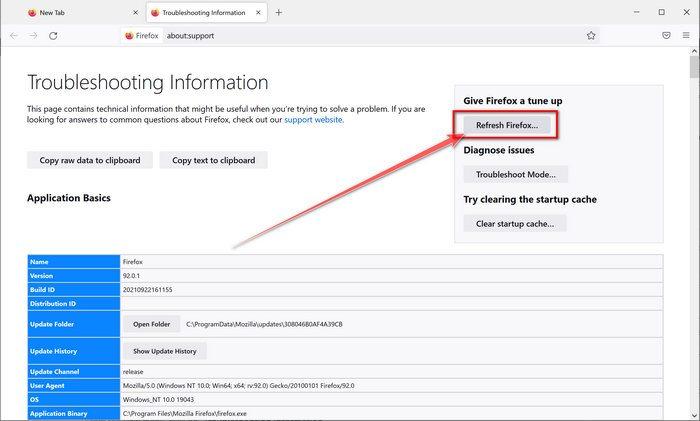Image resolution: width=700 pixels, height=421 pixels.
Task: Click the Update Channel value release
Action: click(x=133, y=372)
